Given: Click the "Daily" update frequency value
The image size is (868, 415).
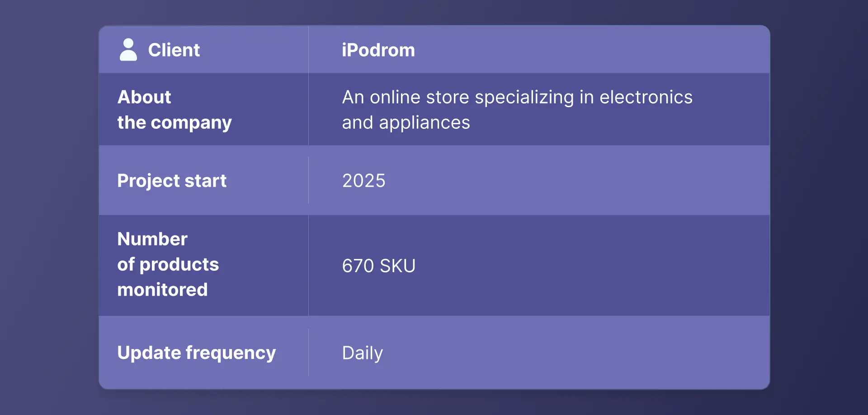Looking at the screenshot, I should coord(363,353).
